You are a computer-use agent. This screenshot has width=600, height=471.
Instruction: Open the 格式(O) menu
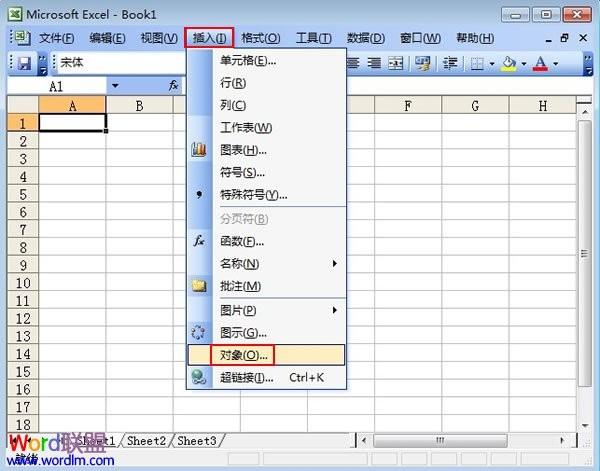point(261,38)
